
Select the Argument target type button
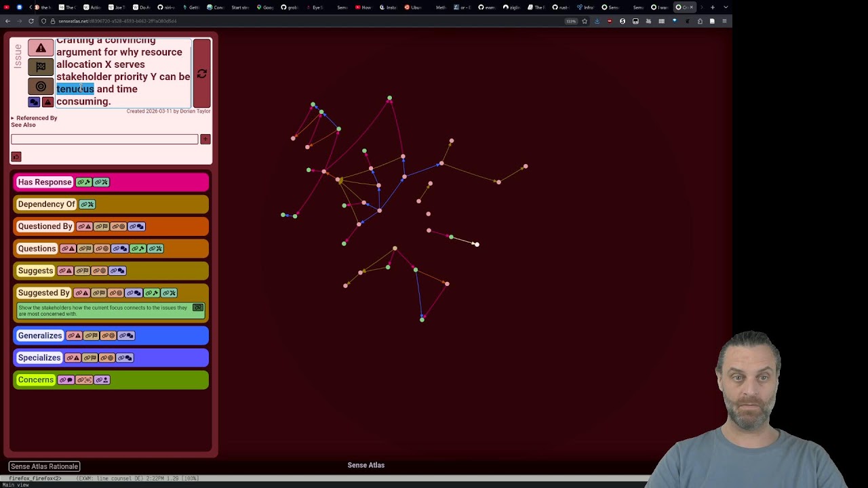(41, 86)
